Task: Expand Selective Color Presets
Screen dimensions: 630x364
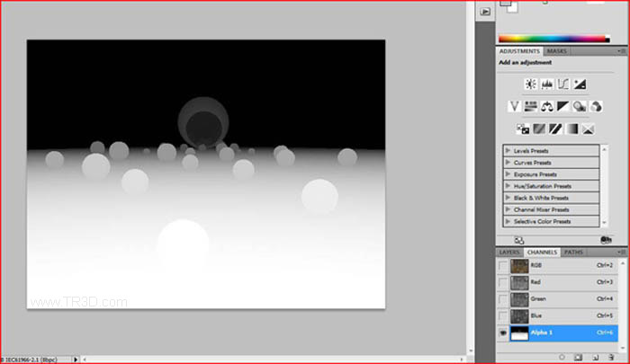Action: pos(508,221)
